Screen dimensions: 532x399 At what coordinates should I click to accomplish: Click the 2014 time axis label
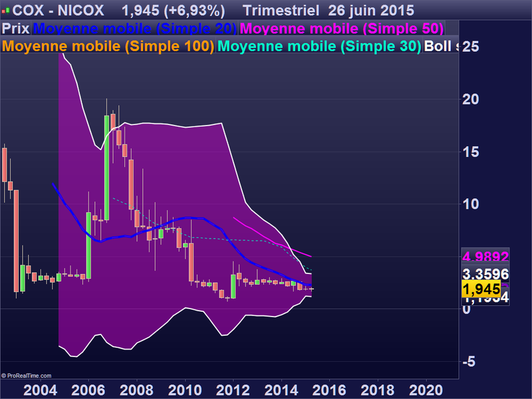[x=281, y=390]
